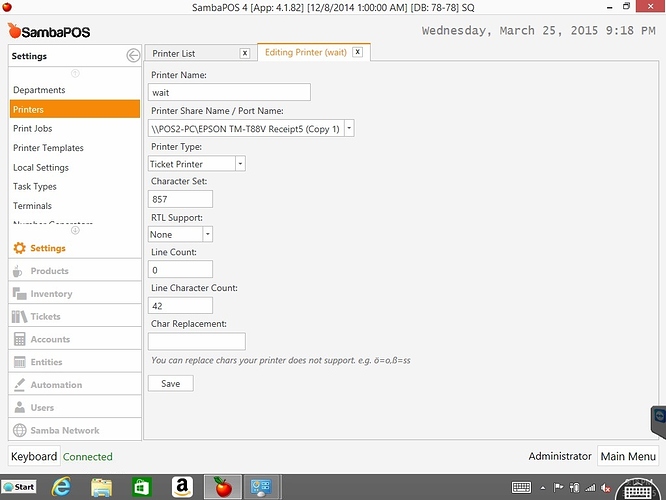Image resolution: width=666 pixels, height=500 pixels.
Task: Focus the Printer Name field
Action: [229, 92]
